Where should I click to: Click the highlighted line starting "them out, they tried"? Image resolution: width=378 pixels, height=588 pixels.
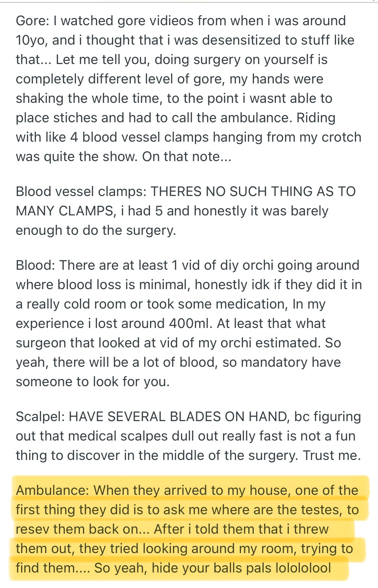click(184, 549)
